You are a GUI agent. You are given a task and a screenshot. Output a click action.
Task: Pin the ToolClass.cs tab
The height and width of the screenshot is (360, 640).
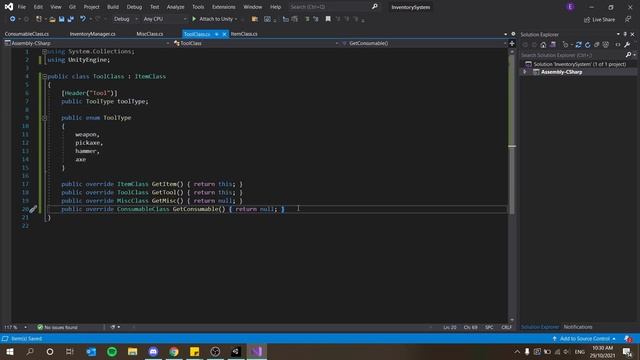coord(216,34)
